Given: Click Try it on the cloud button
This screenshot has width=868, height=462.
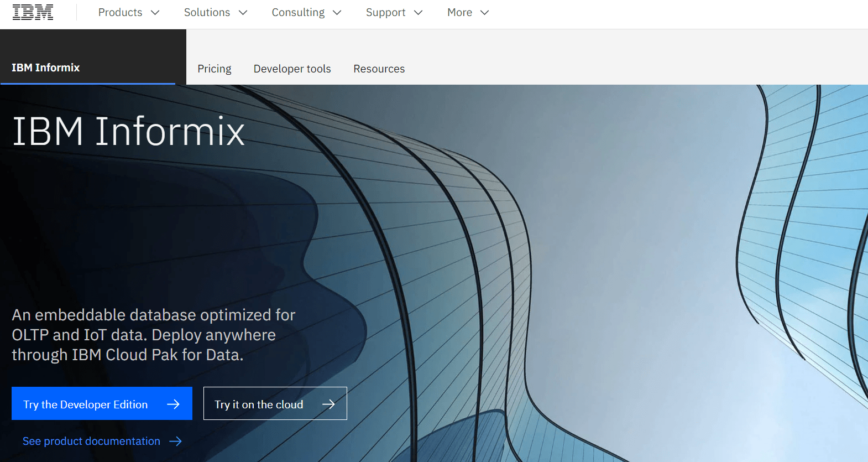Looking at the screenshot, I should pos(275,403).
